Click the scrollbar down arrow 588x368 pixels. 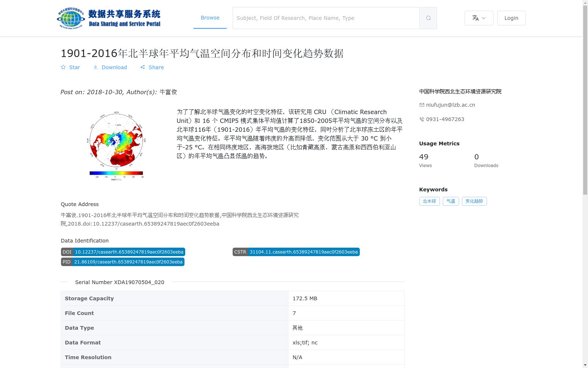585,365
